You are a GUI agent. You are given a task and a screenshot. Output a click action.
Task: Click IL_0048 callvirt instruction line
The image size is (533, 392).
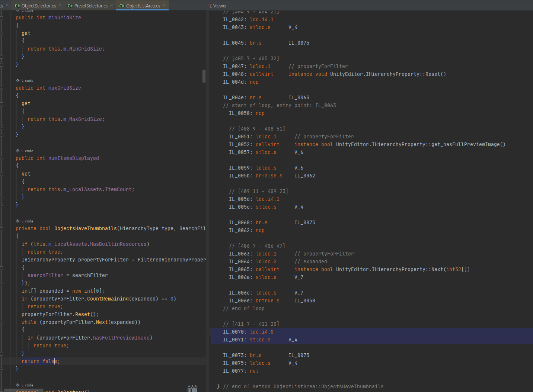point(334,74)
